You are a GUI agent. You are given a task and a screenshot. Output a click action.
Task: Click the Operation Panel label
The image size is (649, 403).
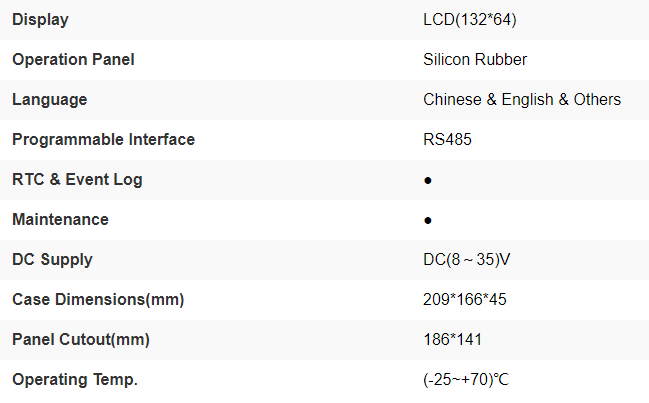pyautogui.click(x=73, y=60)
